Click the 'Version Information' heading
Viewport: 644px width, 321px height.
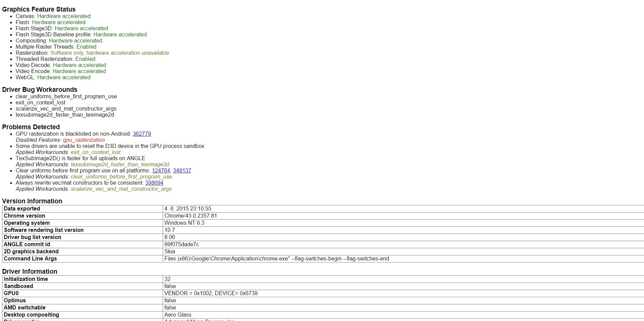pos(32,201)
